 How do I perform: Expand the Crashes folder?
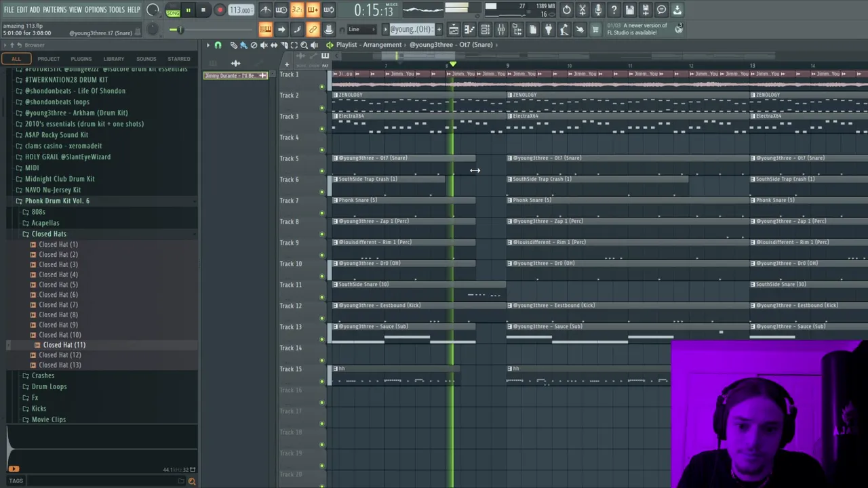42,375
